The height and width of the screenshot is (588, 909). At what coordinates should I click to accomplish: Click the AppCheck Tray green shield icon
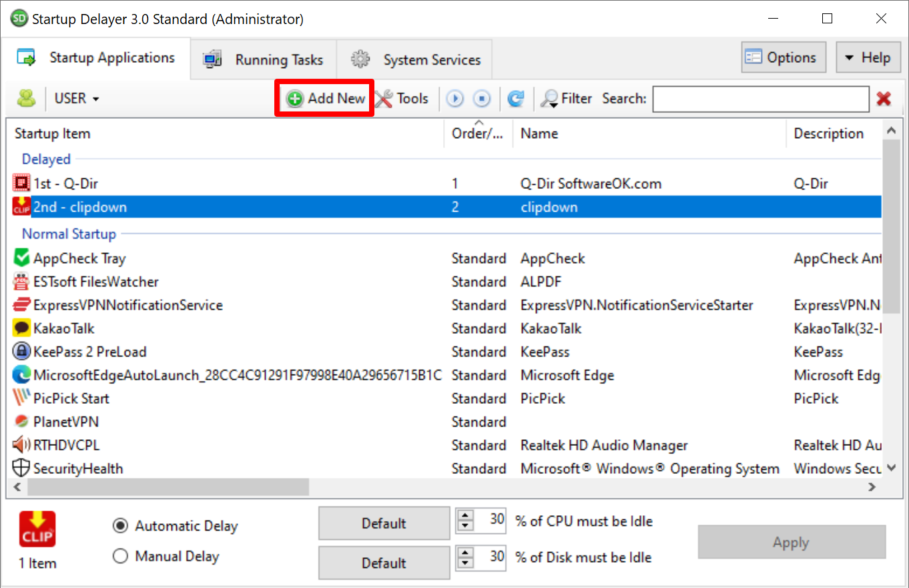[21, 258]
